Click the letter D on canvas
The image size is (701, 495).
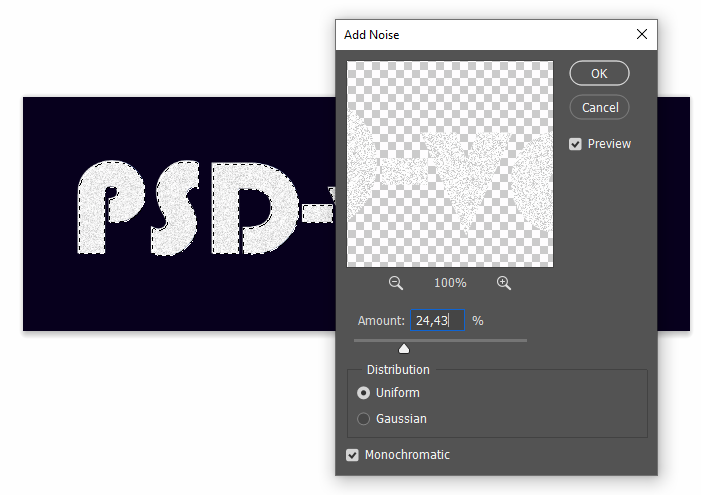(x=245, y=207)
